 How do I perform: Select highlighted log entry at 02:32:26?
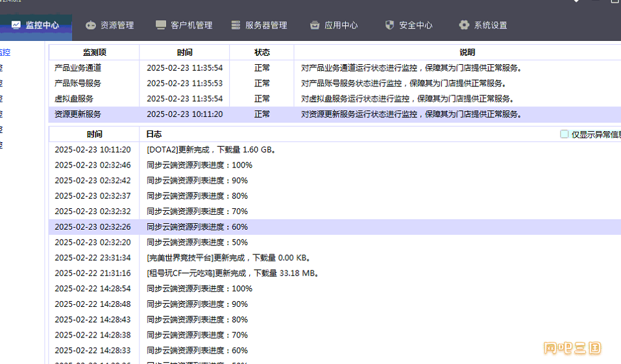pyautogui.click(x=335, y=227)
